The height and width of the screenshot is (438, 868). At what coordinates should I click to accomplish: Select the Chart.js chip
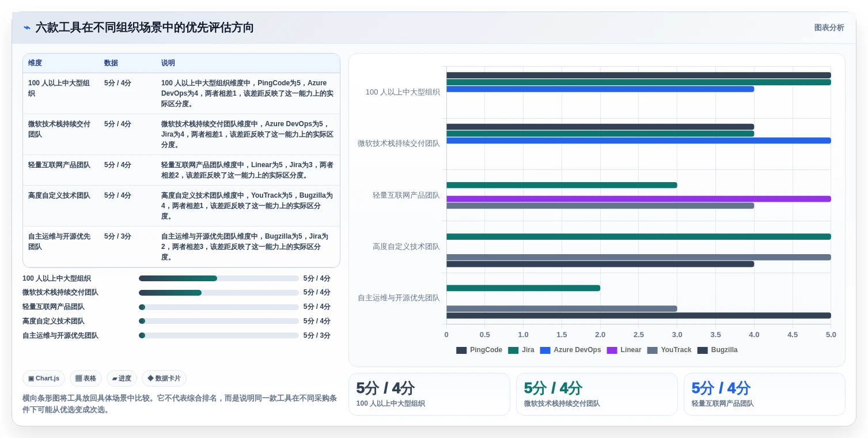point(44,379)
